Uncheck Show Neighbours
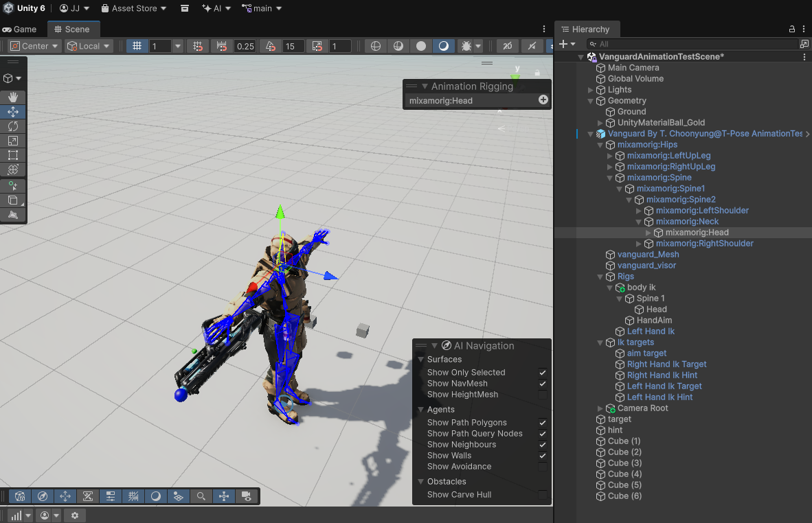 pos(542,444)
